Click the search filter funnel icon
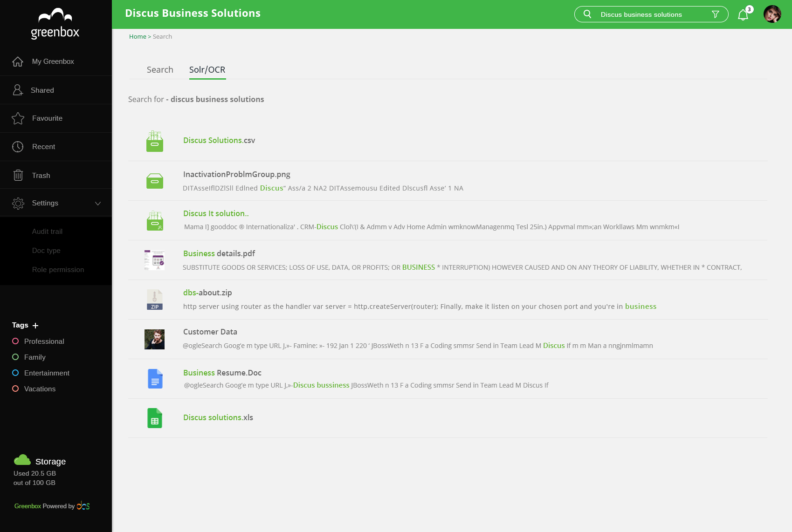792x532 pixels. [x=716, y=14]
